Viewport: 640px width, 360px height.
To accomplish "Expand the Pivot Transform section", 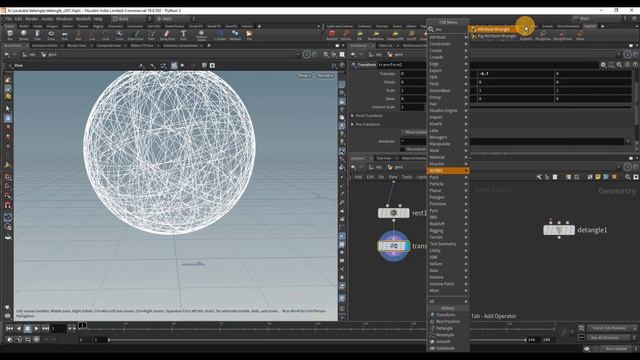I will [352, 116].
